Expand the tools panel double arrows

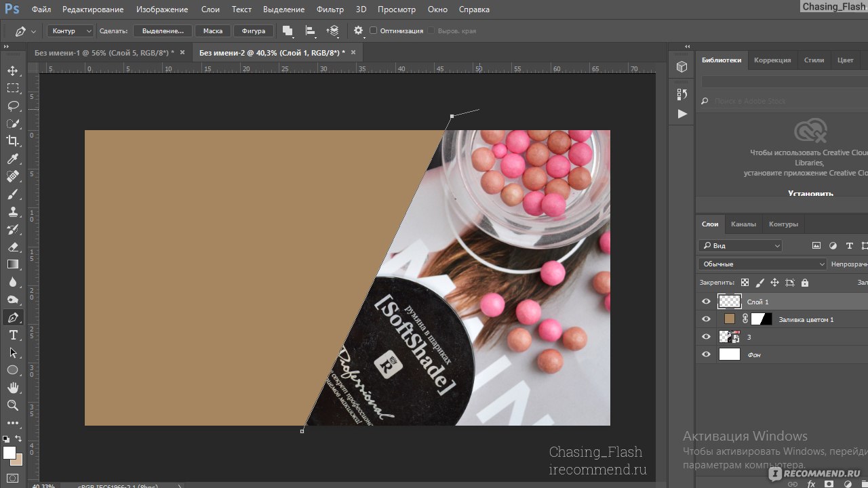pos(5,47)
